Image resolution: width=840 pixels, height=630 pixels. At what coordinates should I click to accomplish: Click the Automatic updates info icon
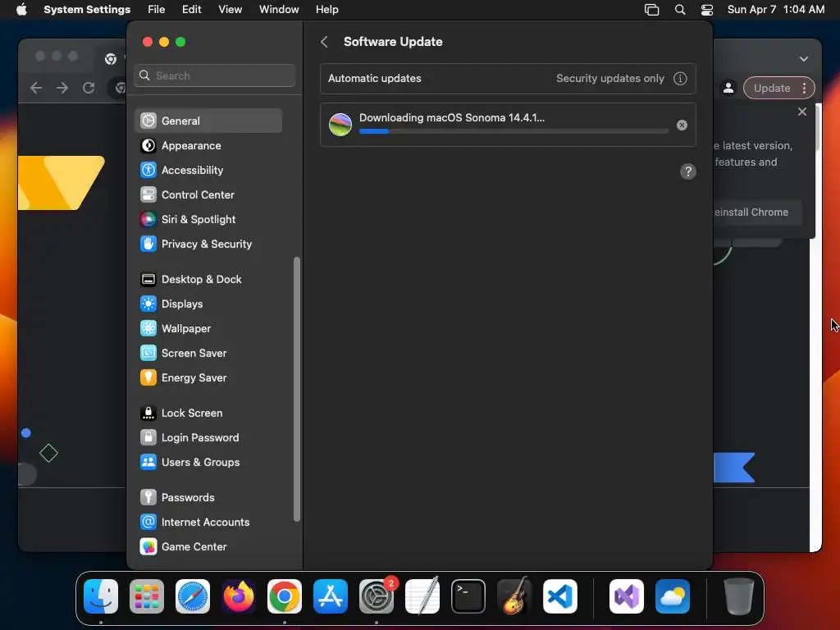680,78
